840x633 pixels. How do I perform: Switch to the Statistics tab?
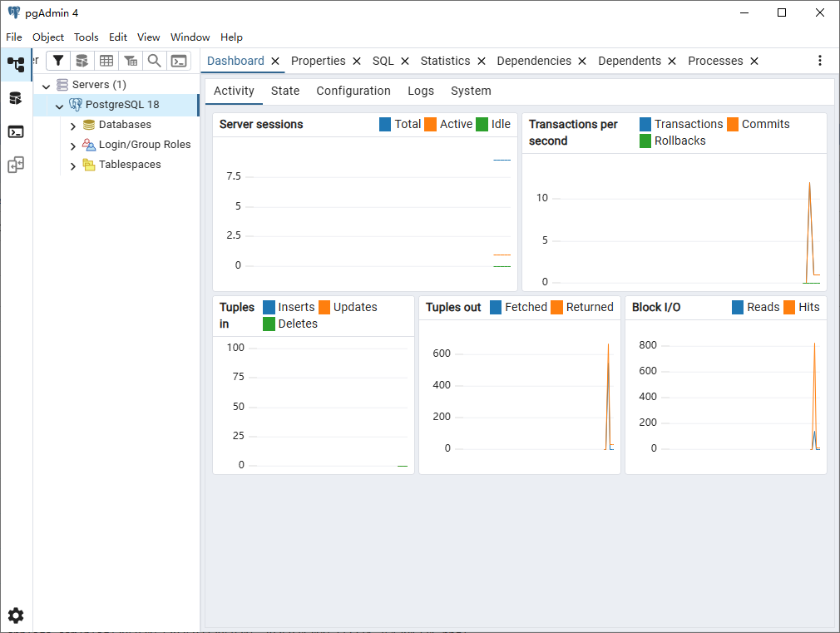[x=445, y=61]
